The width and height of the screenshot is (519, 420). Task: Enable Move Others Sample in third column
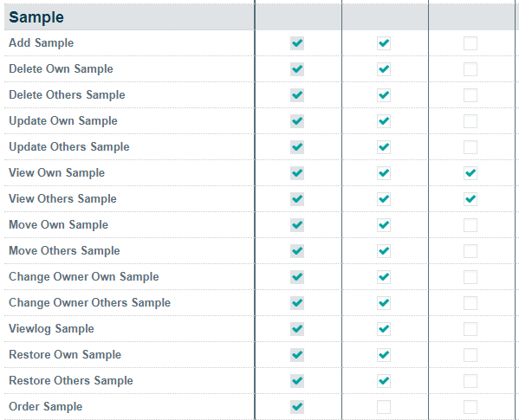point(470,251)
